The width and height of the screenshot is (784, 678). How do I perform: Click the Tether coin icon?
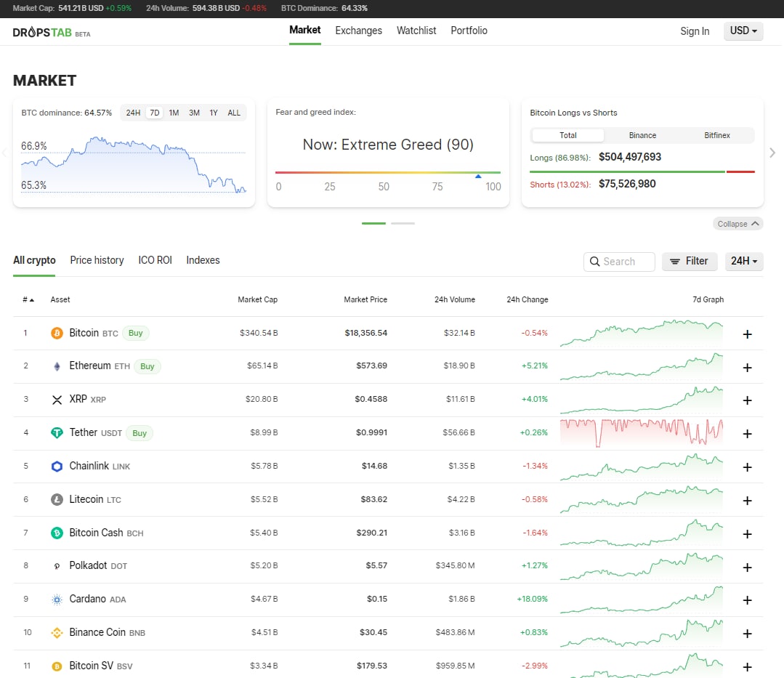[57, 433]
